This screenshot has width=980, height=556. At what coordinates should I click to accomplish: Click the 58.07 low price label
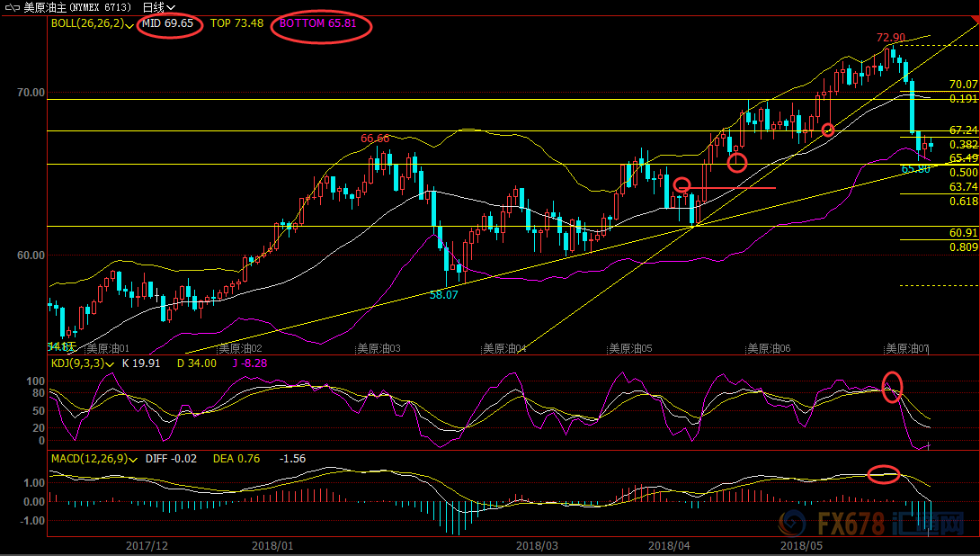pos(444,295)
